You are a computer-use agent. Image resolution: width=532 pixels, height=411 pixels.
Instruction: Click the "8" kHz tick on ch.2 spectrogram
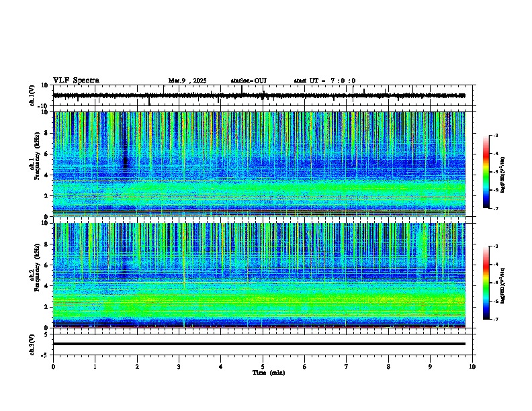click(x=46, y=244)
